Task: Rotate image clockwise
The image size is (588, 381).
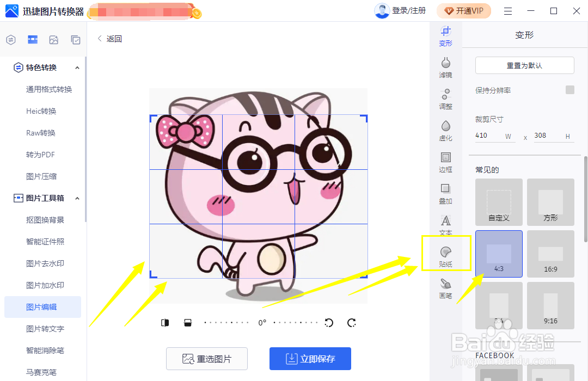Action: tap(351, 323)
